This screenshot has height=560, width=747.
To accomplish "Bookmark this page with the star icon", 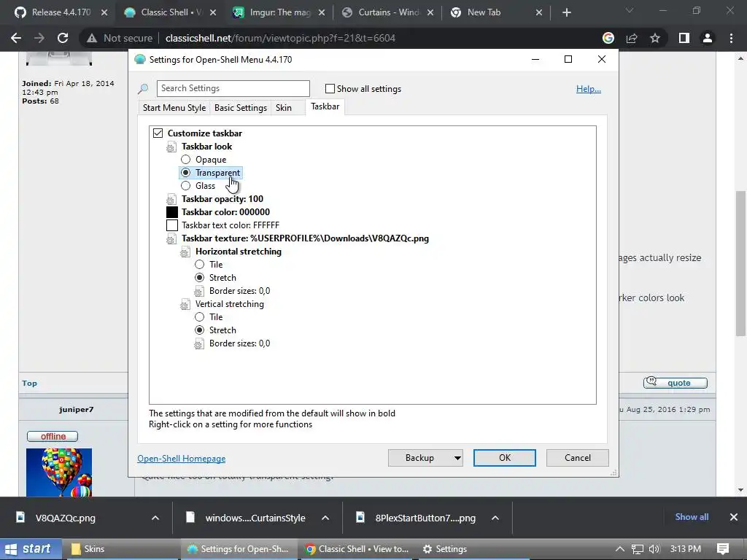I will [x=655, y=38].
